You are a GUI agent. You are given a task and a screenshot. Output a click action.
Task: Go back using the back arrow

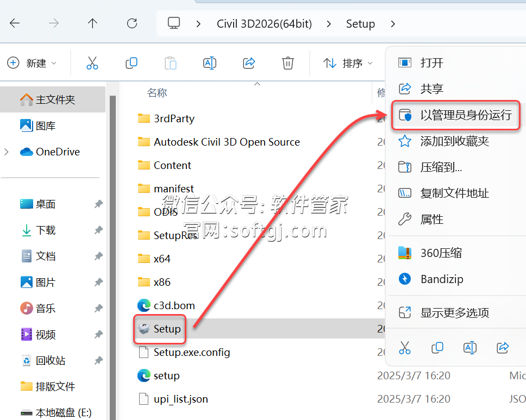(x=15, y=23)
